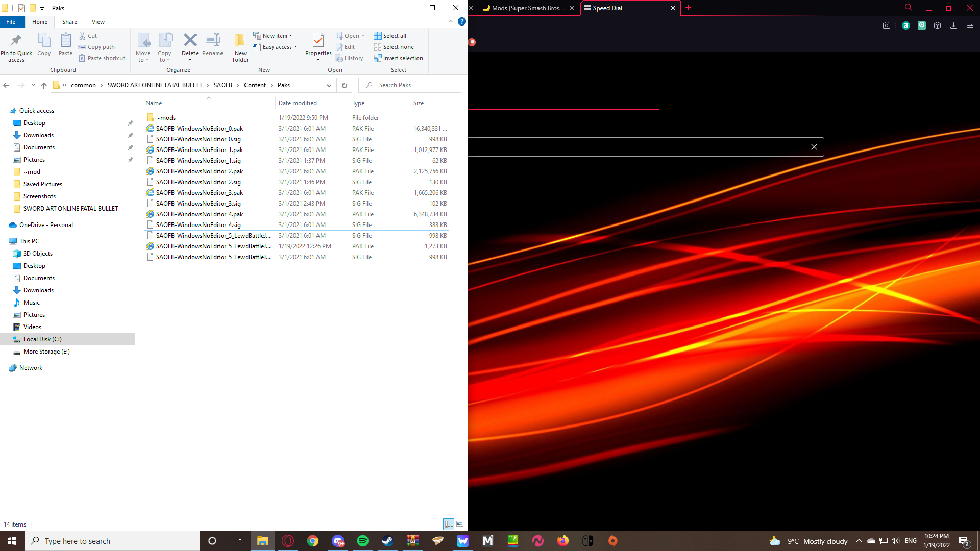This screenshot has height=551, width=980.
Task: Select the ~mods folder
Action: point(296,118)
